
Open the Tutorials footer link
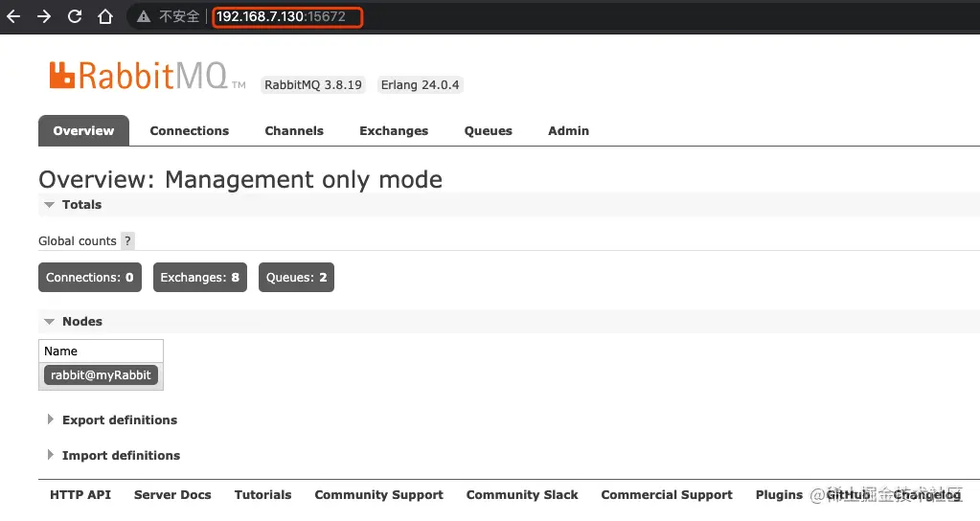tap(263, 495)
